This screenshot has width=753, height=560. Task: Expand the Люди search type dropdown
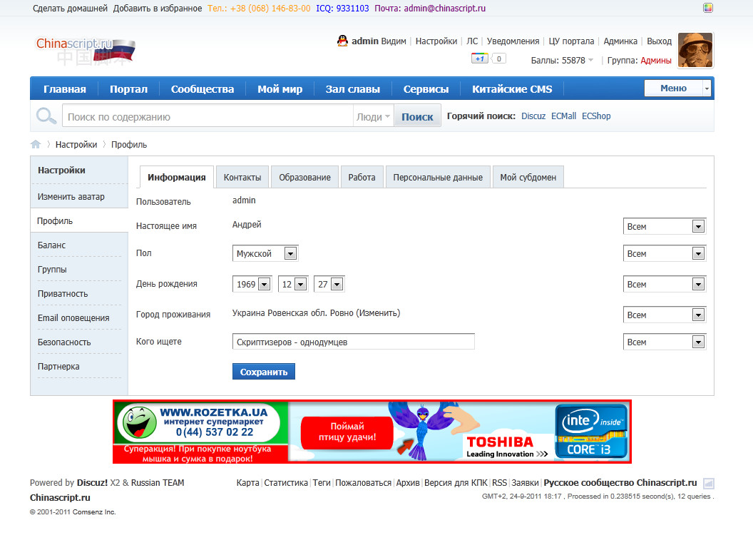373,117
